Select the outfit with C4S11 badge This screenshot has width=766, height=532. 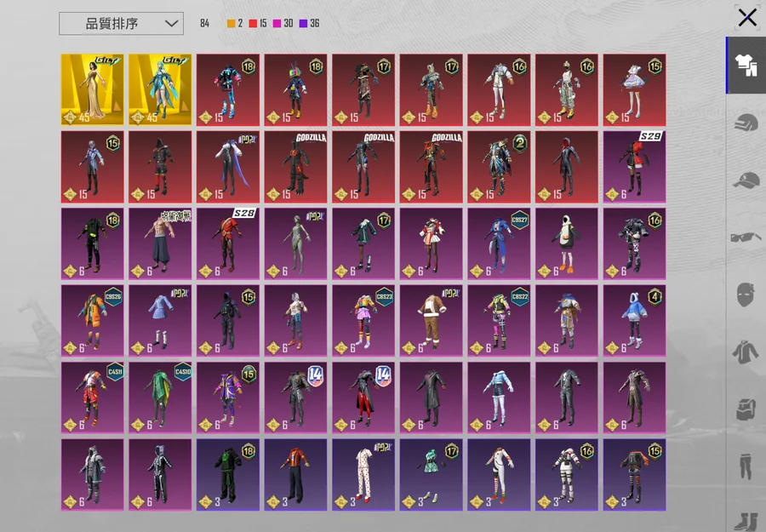(92, 398)
